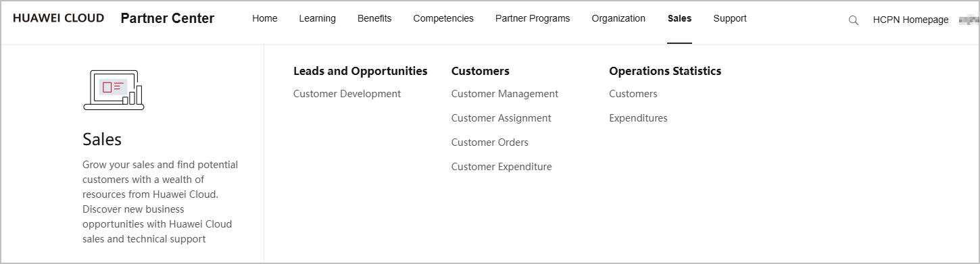The image size is (980, 264).
Task: Open Expenditures under Operations Statistics
Action: (638, 118)
